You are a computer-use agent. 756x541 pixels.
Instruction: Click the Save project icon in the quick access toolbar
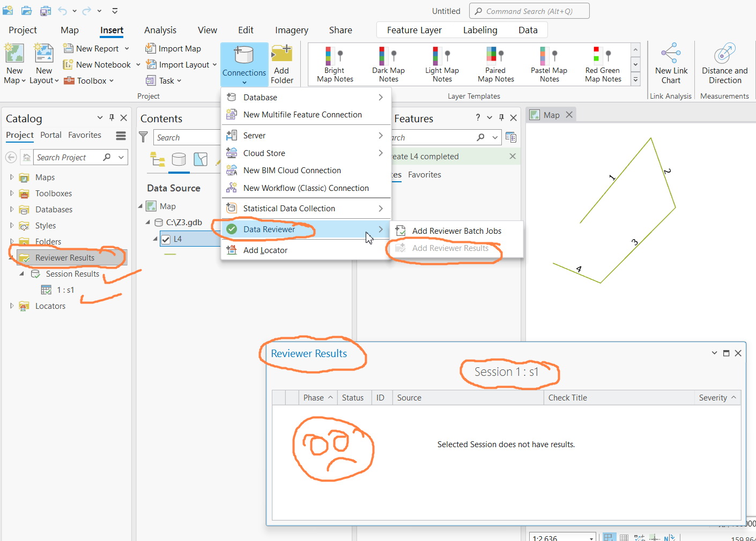[x=46, y=11]
